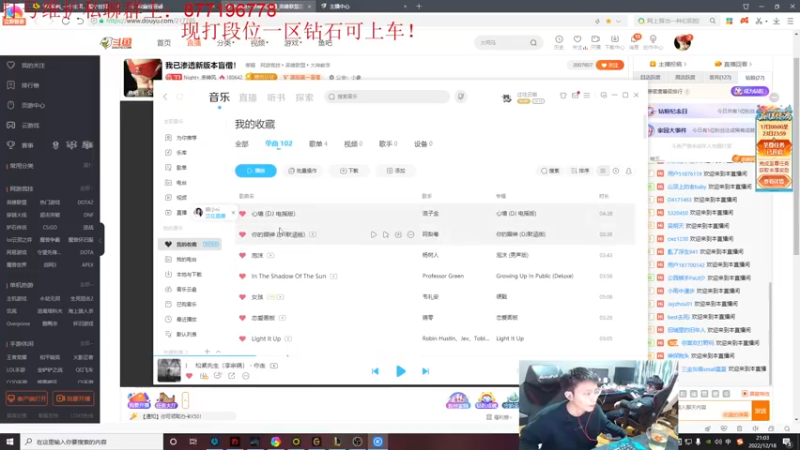The image size is (800, 450).
Task: Click the MV badge next to In The Shadow Of The Sun
Action: coord(333,276)
